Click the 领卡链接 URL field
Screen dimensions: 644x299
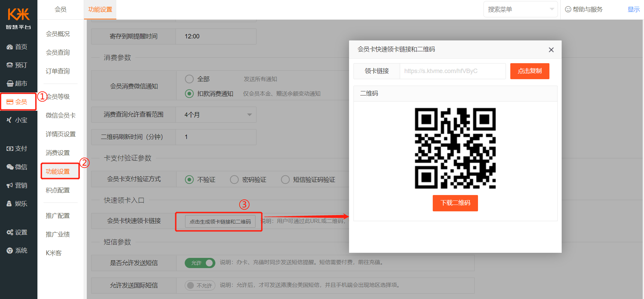452,71
